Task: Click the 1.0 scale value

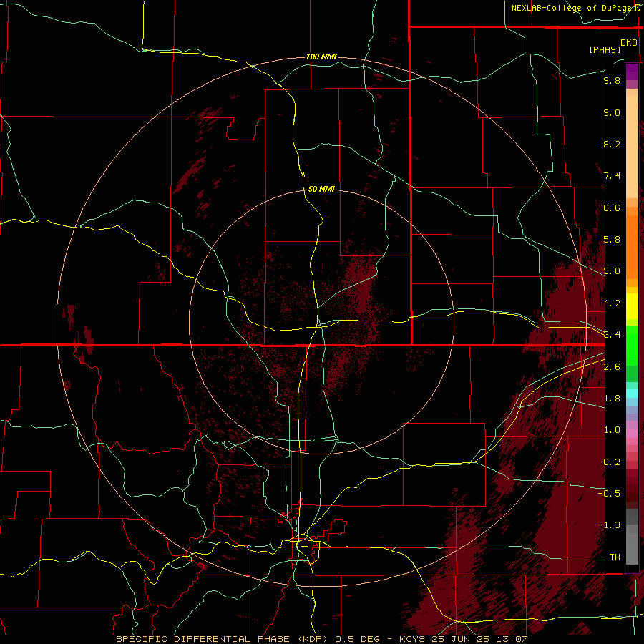Action: (612, 430)
